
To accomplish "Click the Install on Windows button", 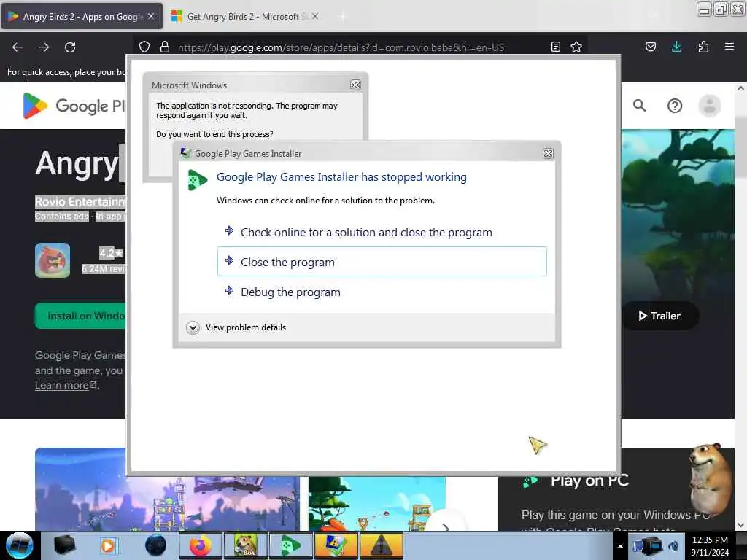I will click(x=81, y=316).
